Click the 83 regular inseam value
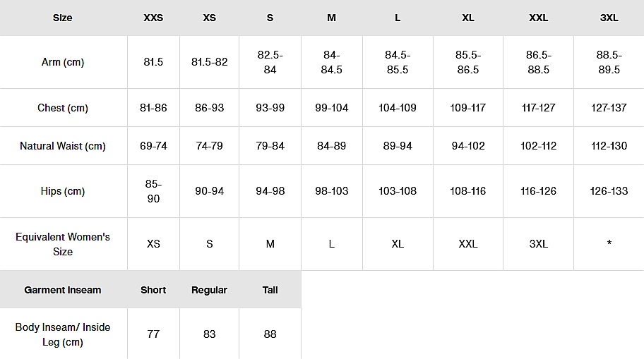644x359 pixels. 209,334
